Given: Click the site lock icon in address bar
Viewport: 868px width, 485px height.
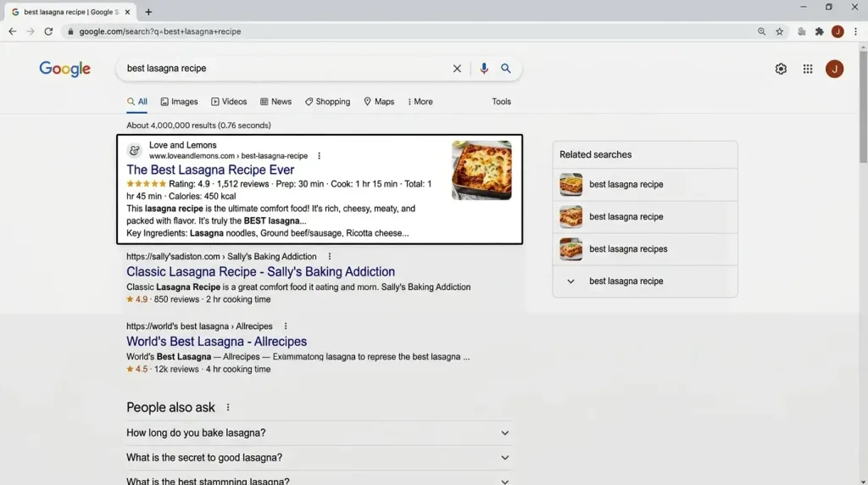Looking at the screenshot, I should pyautogui.click(x=70, y=31).
